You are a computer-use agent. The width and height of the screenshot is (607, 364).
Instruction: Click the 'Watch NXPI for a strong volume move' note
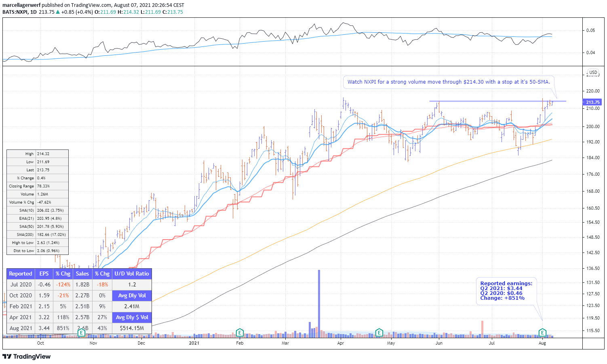[449, 82]
